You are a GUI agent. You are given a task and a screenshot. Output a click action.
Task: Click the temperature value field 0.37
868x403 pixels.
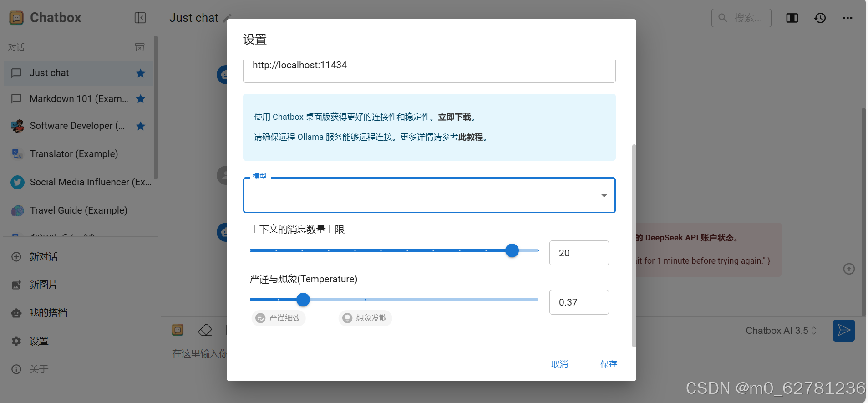click(x=579, y=302)
